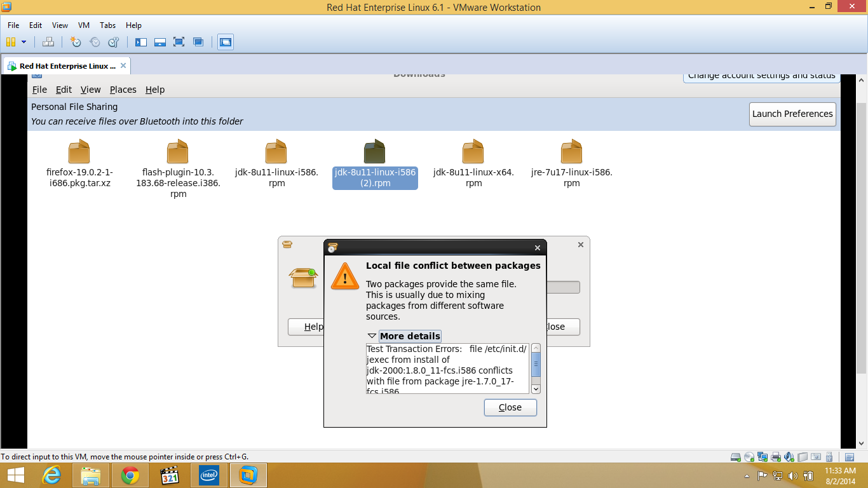Click 'Change account settings and status' button
Image resolution: width=868 pixels, height=488 pixels.
[x=761, y=76]
